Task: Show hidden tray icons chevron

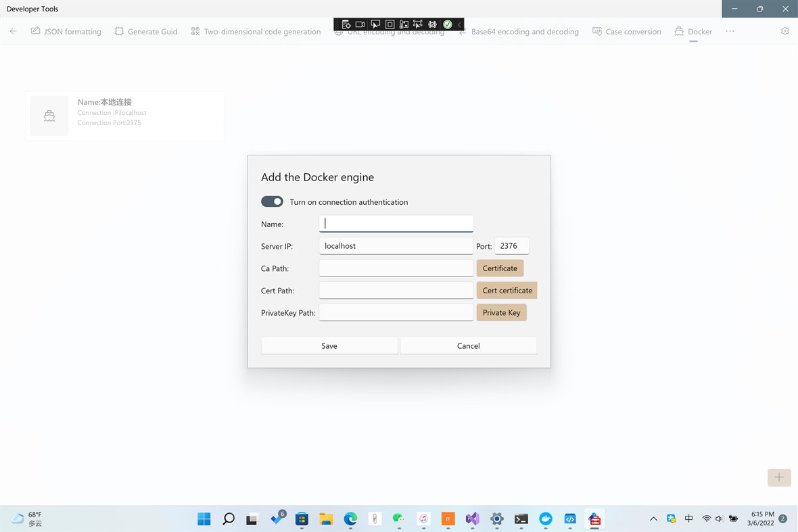Action: tap(653, 518)
